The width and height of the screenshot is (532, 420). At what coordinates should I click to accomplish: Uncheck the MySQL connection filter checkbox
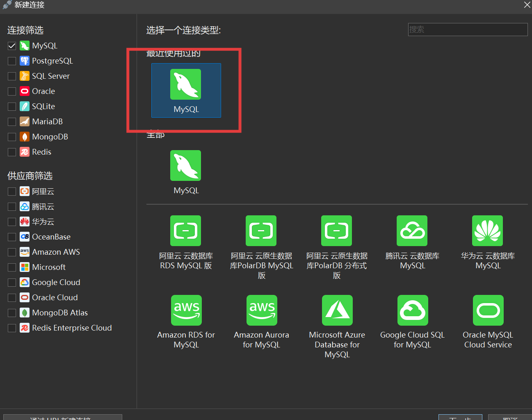point(12,46)
